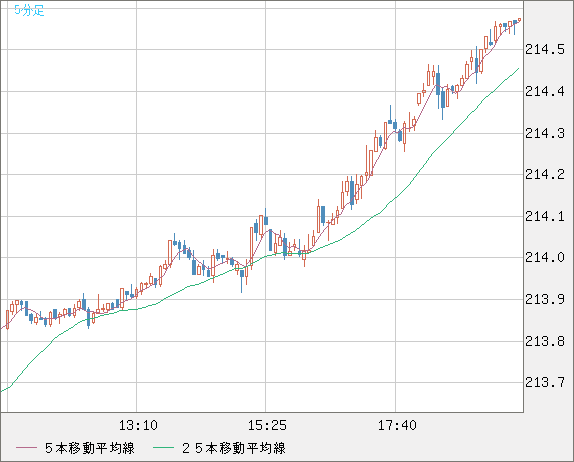Screen dimensions: 574x462
Task: Click the 214.0 price axis label
Action: (545, 257)
